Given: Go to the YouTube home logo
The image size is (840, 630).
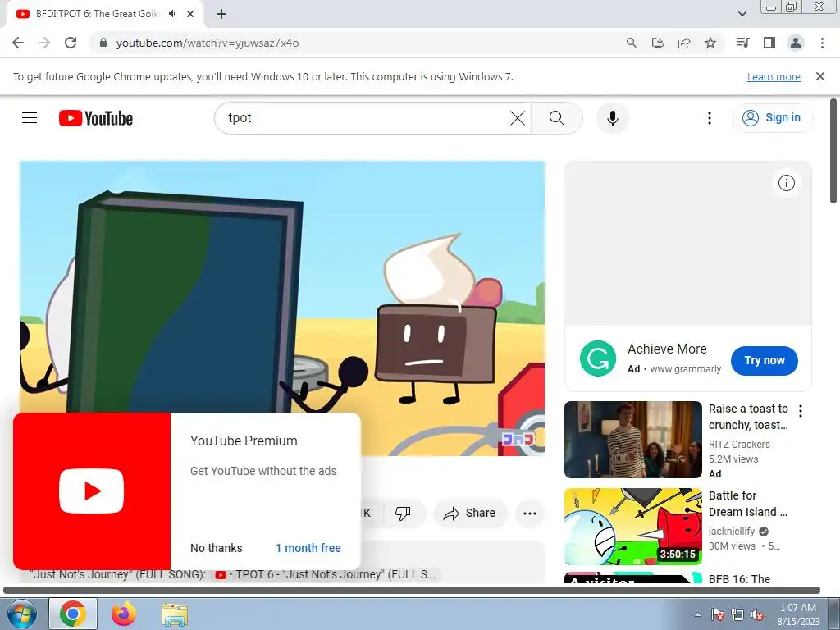Looking at the screenshot, I should click(x=96, y=118).
